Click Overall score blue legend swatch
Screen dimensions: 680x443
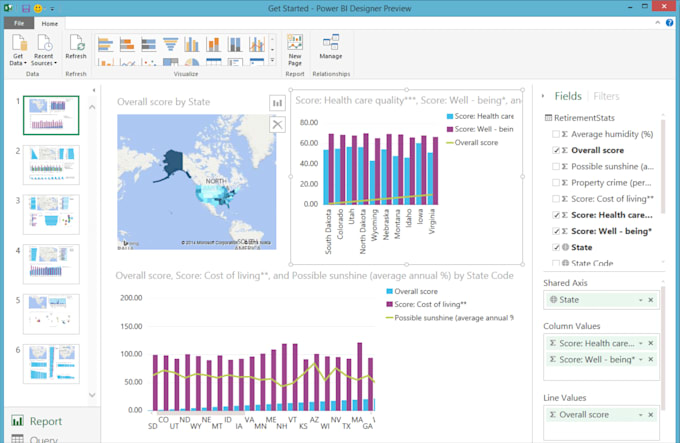tap(389, 291)
